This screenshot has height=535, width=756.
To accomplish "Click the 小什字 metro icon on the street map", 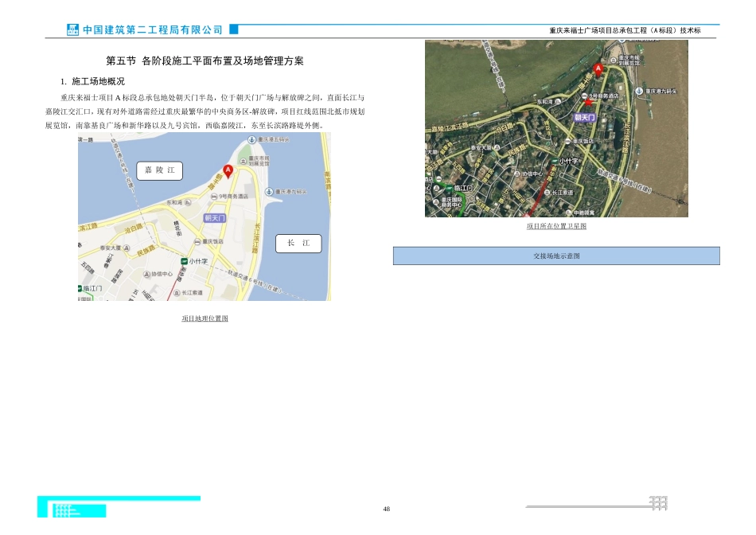I will [x=184, y=261].
